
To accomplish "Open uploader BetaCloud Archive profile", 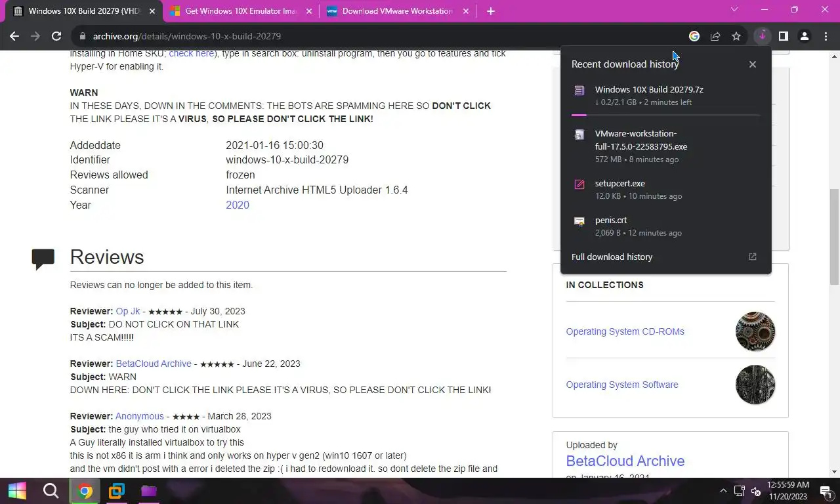I will click(625, 461).
